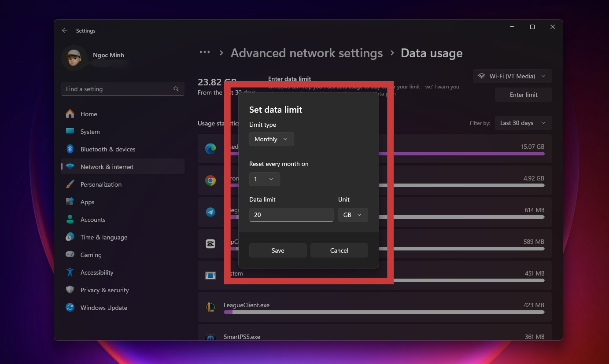Go back with the Settings back arrow
This screenshot has width=609, height=364.
[65, 31]
